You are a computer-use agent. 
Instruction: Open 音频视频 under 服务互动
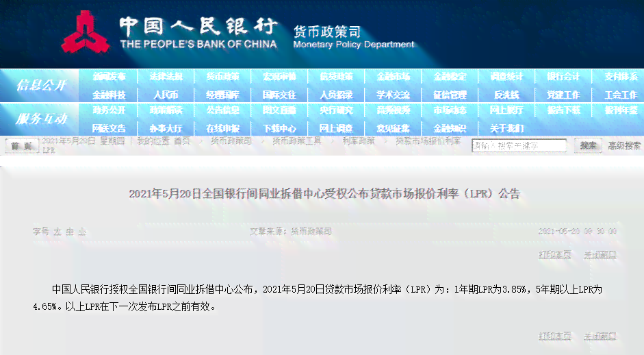(393, 110)
